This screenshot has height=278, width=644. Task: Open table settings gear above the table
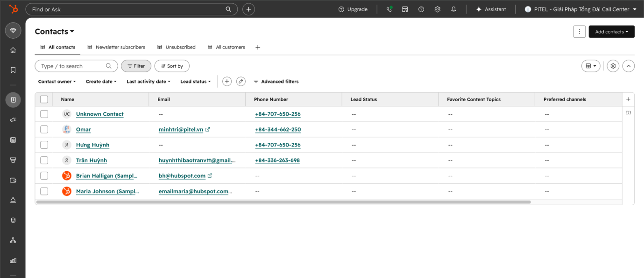click(613, 66)
